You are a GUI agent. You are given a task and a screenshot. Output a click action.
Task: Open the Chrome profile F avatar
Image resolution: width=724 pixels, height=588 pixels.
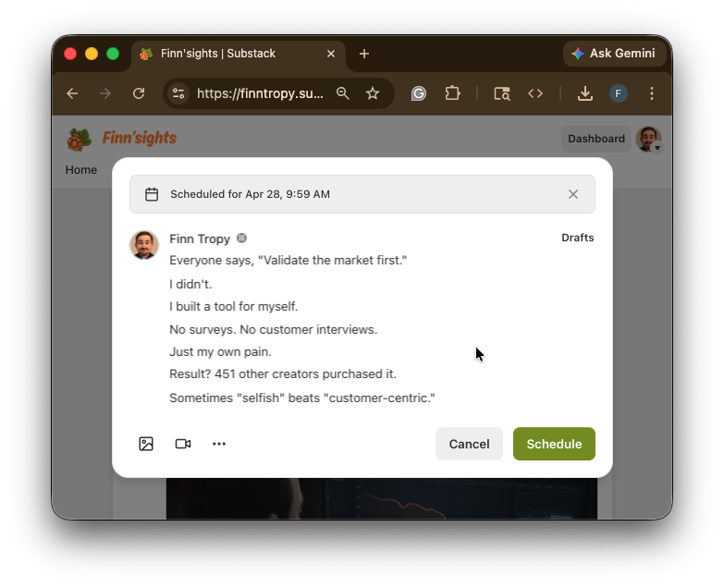point(619,93)
